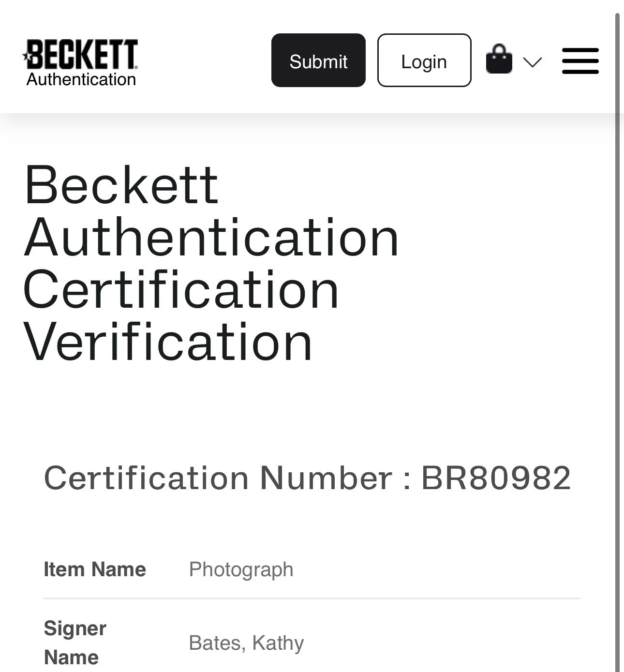Click the Authentication subtitle under the logo
The image size is (624, 672).
coord(81,79)
